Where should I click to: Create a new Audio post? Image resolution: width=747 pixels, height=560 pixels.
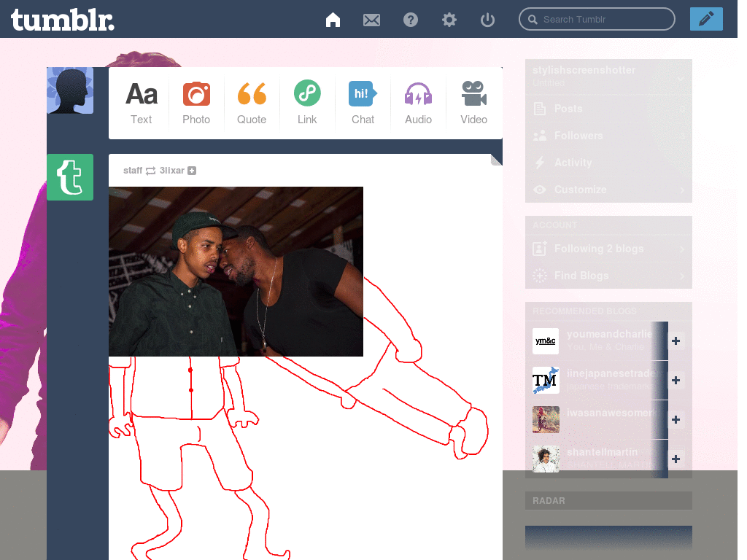tap(418, 103)
